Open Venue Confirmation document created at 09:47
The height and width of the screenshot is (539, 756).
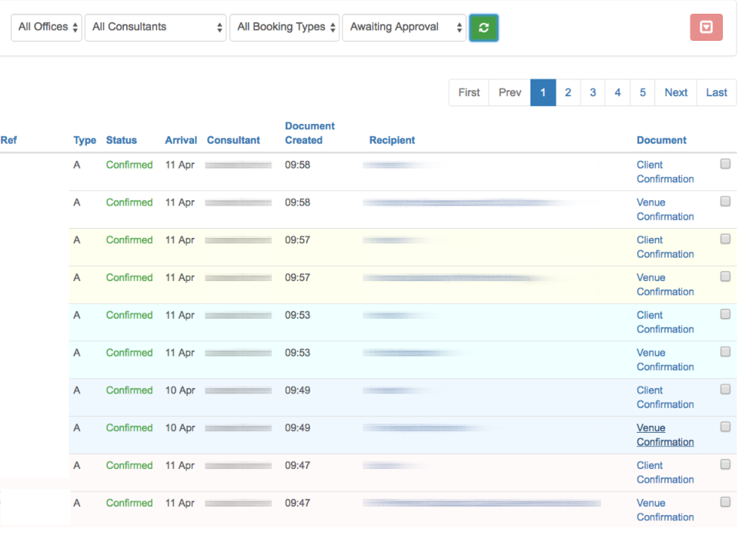tap(665, 511)
